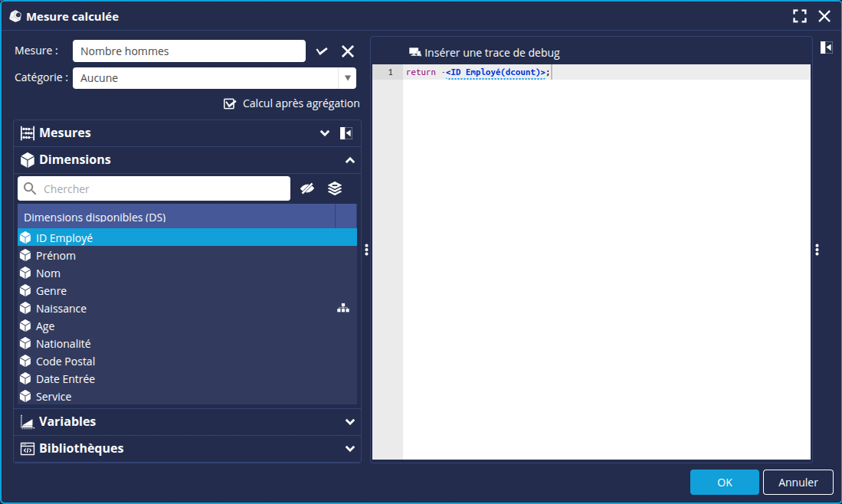Toggle right side panel icon
Viewport: 842px width, 504px height.
pos(826,47)
